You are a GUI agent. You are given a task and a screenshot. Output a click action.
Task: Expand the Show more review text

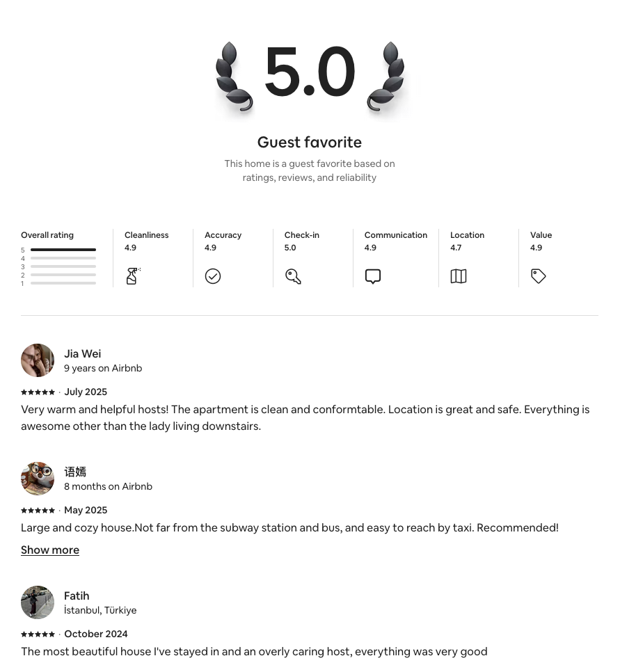pyautogui.click(x=50, y=550)
